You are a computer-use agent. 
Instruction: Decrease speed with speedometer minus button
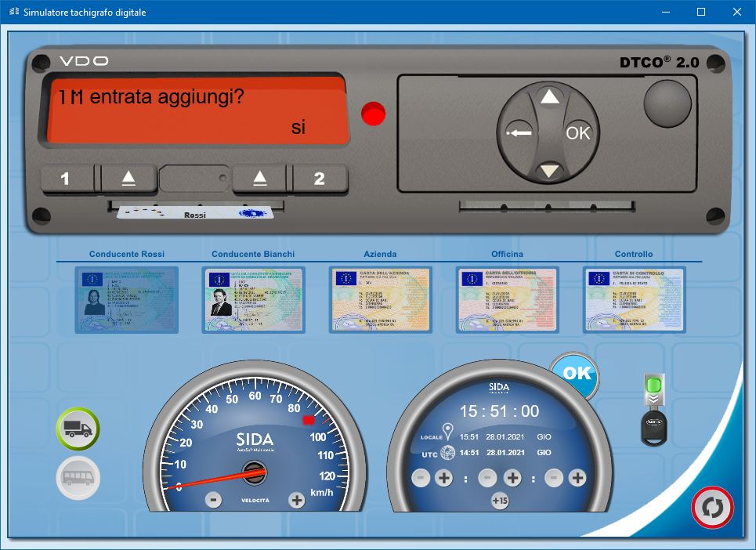click(212, 500)
